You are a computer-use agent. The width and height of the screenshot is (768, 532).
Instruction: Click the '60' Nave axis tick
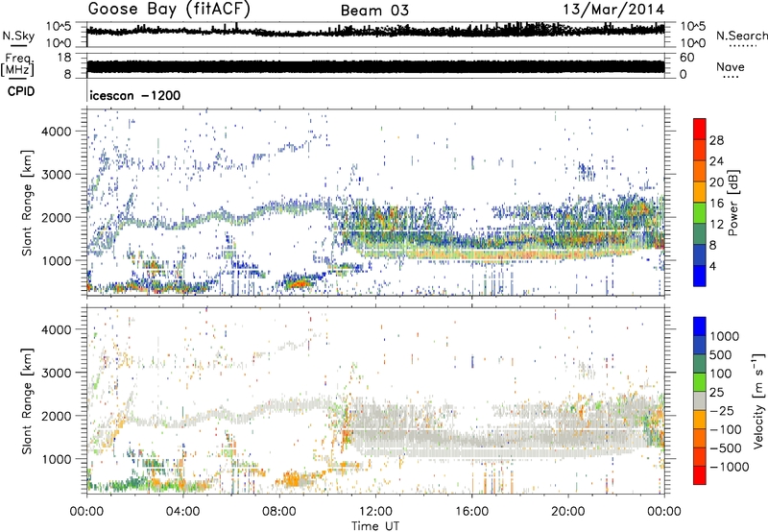[x=686, y=58]
